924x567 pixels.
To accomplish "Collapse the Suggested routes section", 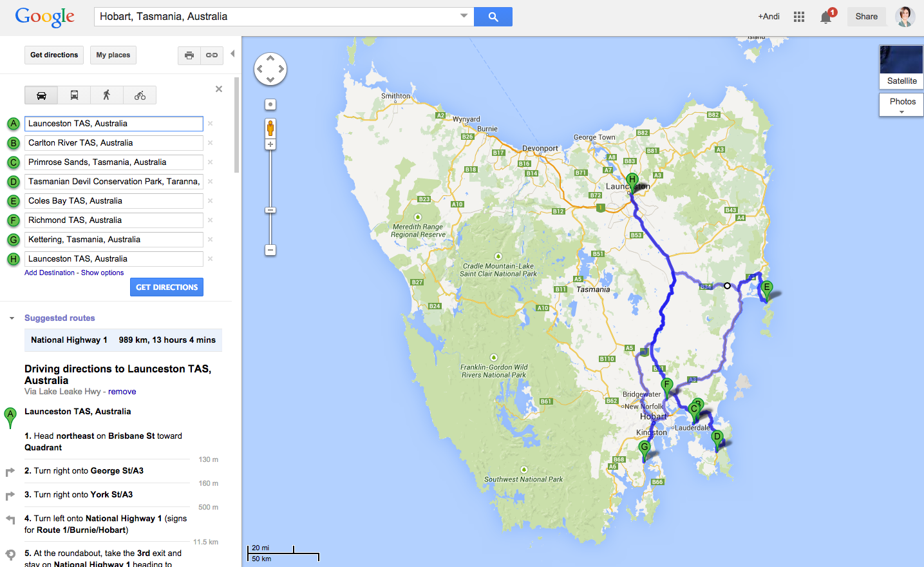I will click(12, 318).
